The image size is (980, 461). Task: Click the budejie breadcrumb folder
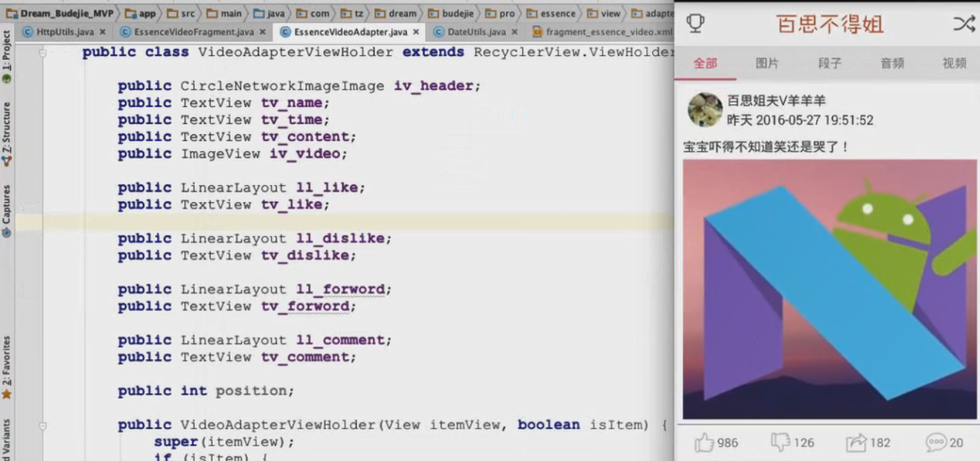pyautogui.click(x=451, y=13)
